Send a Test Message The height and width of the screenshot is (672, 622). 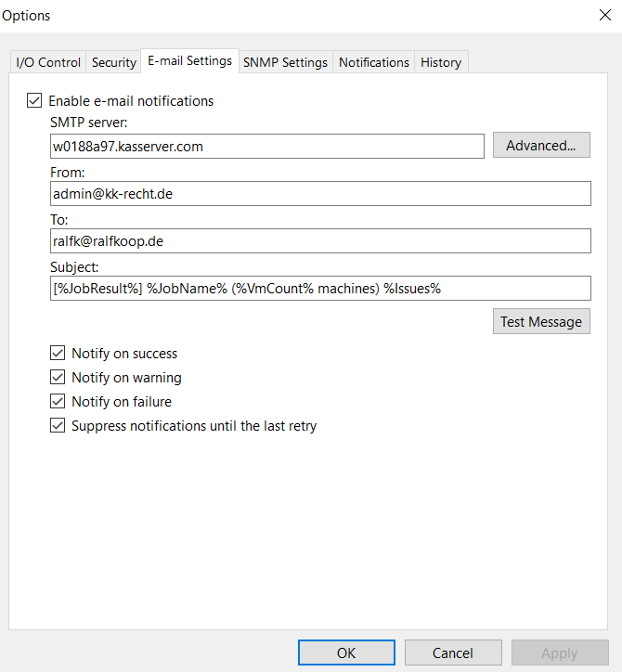pos(540,322)
